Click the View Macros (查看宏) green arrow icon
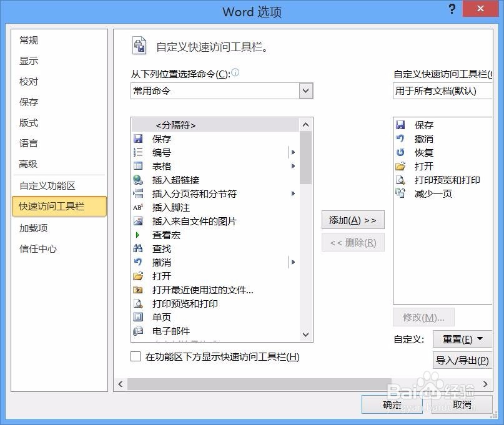This screenshot has height=425, width=504. (137, 235)
